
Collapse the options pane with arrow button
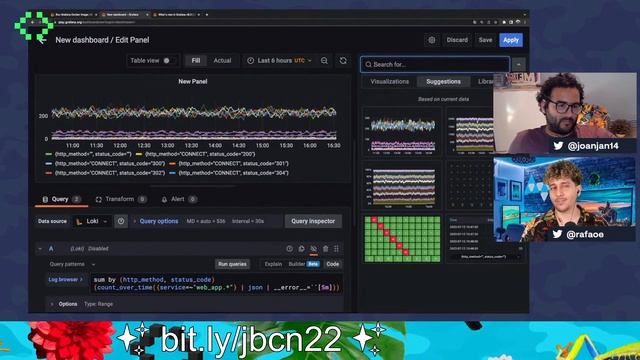coord(519,64)
